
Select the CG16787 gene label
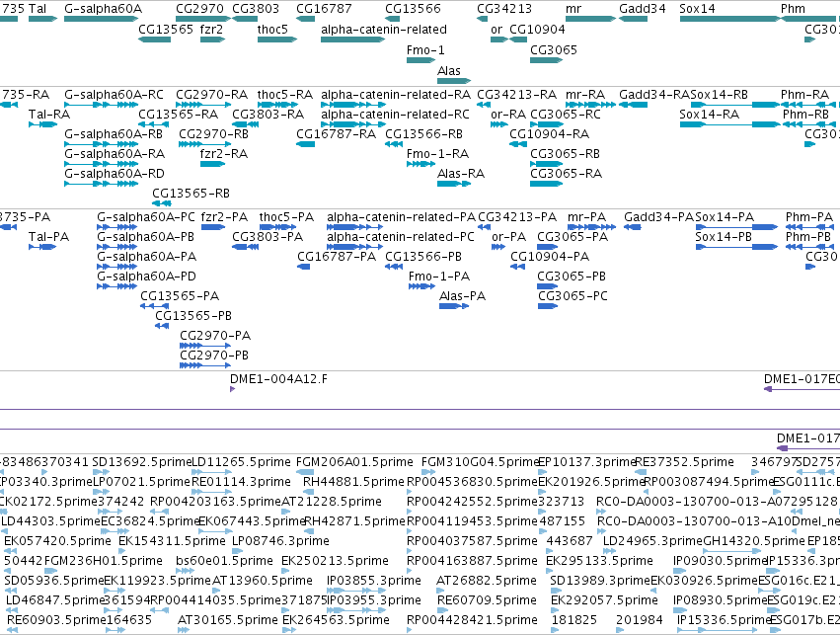coord(324,9)
